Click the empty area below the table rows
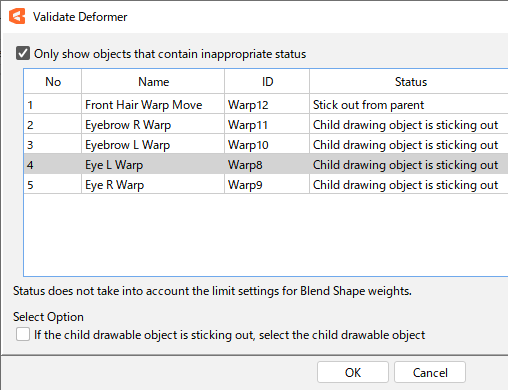The height and width of the screenshot is (390, 508). click(x=266, y=235)
